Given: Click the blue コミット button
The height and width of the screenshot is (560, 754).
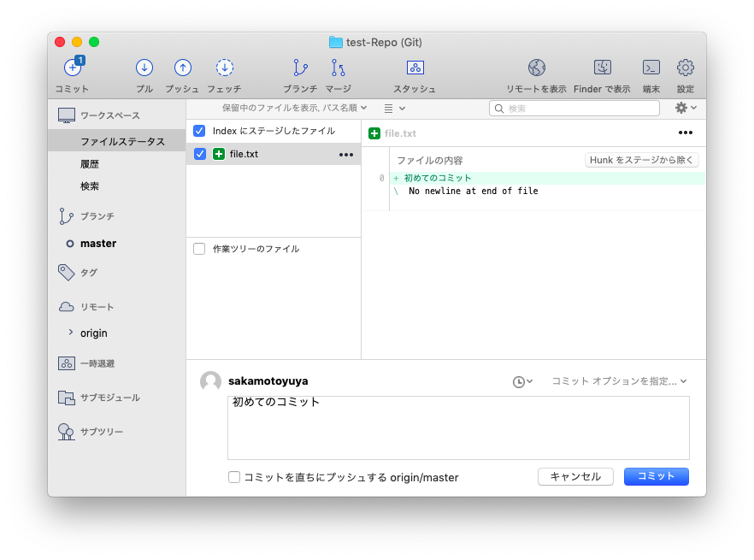Looking at the screenshot, I should tap(656, 476).
